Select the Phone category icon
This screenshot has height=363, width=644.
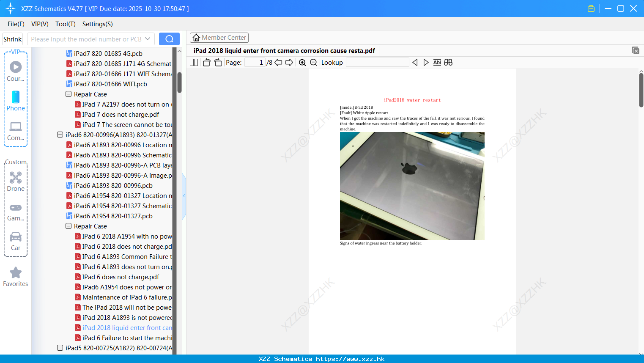[16, 97]
